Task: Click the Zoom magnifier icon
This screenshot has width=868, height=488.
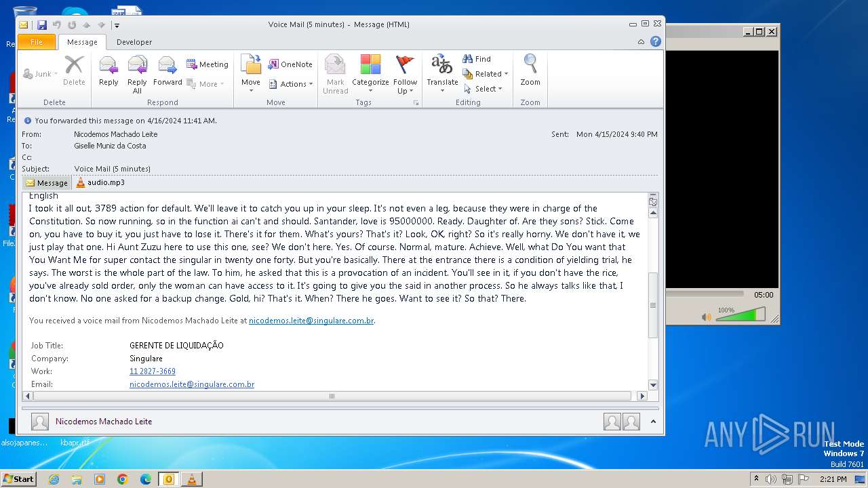Action: coord(530,70)
